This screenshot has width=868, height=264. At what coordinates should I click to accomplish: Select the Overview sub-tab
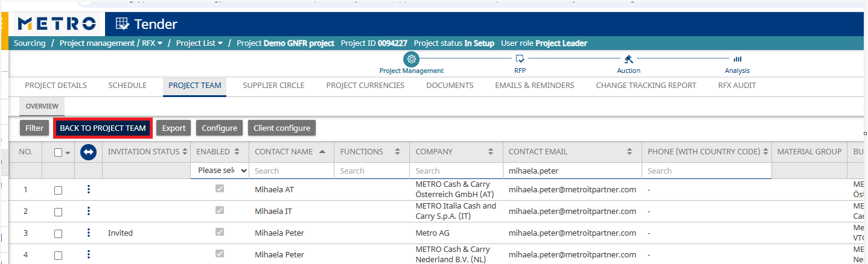coord(42,106)
